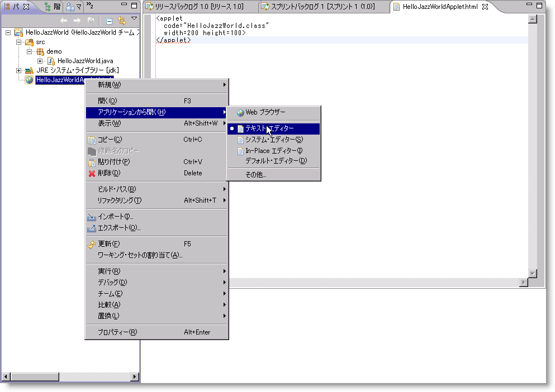Click the Up folder icon in explorer toolbar
Image resolution: width=555 pixels, height=392 pixels.
point(91,21)
